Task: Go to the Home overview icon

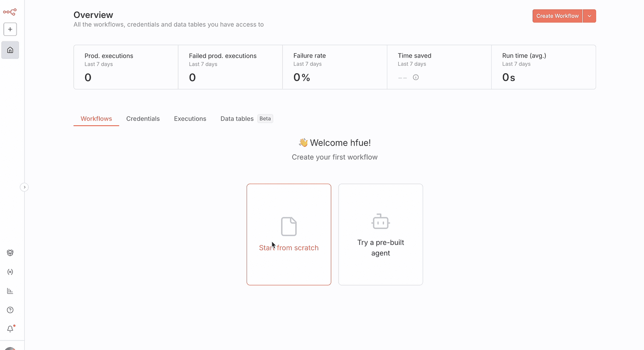Action: point(10,50)
